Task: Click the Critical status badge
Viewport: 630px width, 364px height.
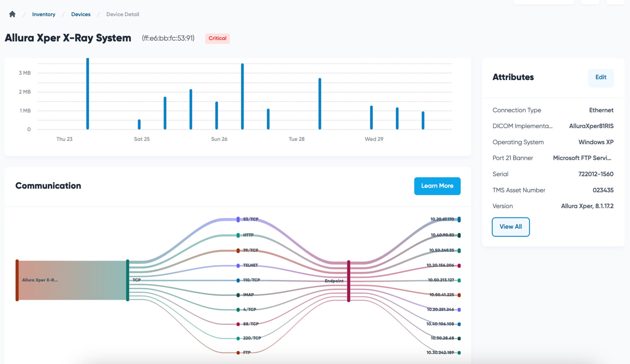Action: coord(217,38)
